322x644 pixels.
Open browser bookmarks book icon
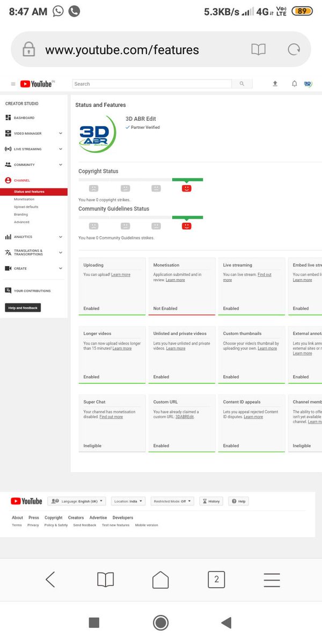coord(106,580)
